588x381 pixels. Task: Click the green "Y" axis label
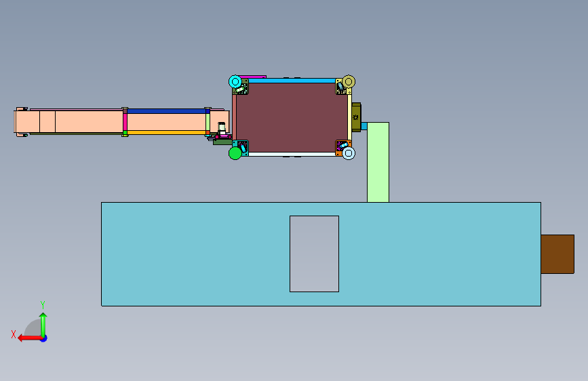(x=43, y=305)
